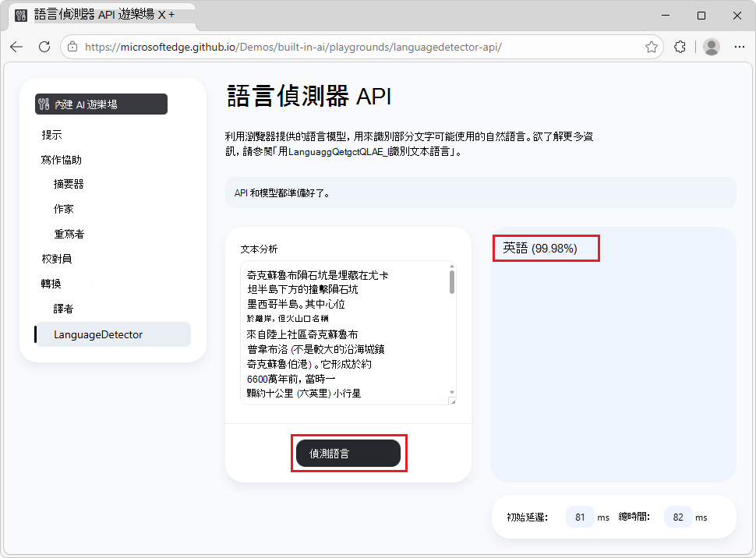Click the back navigation arrow
Screen dimensions: 756x558
tap(16, 47)
